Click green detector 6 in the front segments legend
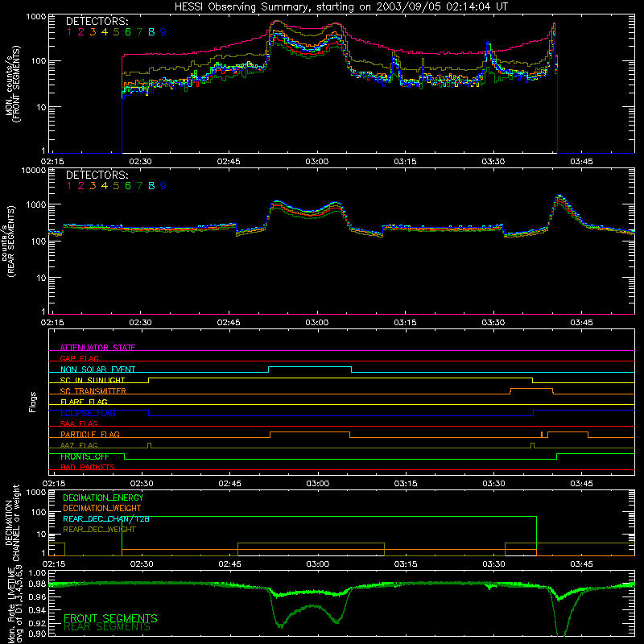This screenshot has height=644, width=644. point(128,32)
